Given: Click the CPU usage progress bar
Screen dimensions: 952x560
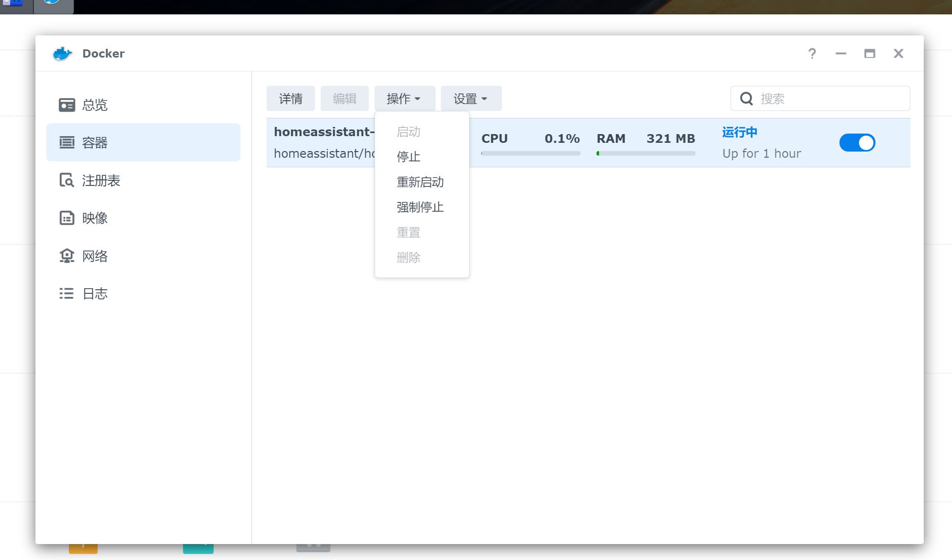Looking at the screenshot, I should click(531, 153).
